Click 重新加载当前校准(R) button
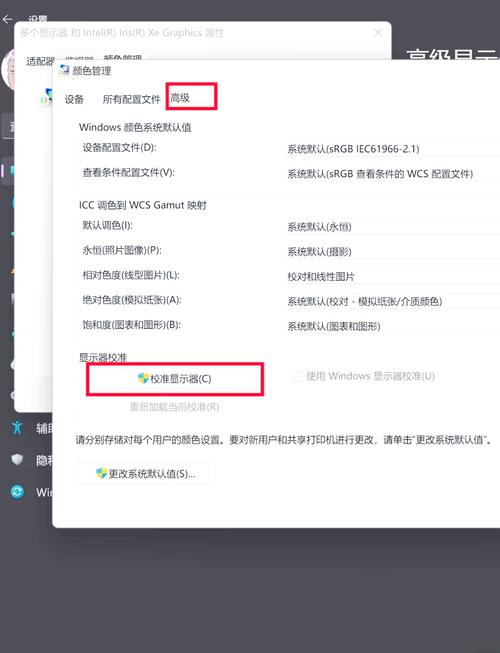Viewport: 500px width, 653px height. (174, 406)
